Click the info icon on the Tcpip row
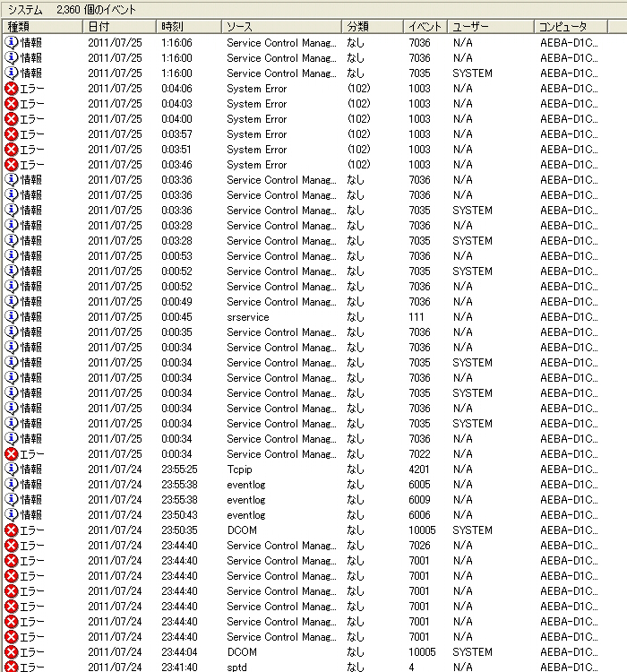 pos(12,469)
